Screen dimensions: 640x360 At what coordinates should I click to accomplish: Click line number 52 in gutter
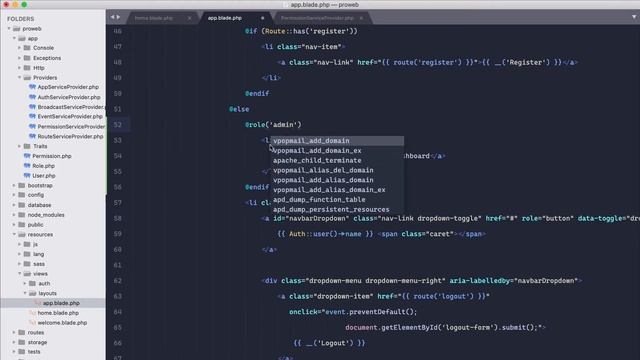(118, 124)
